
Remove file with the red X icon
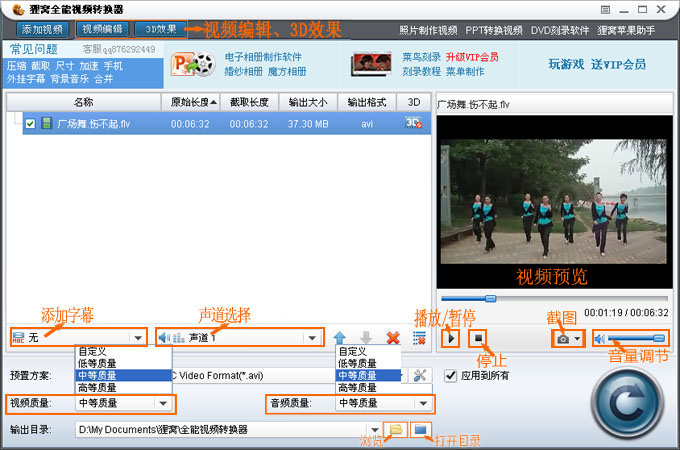pyautogui.click(x=393, y=337)
